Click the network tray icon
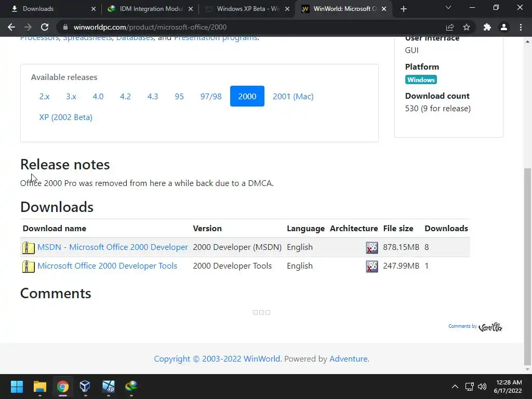Image resolution: width=532 pixels, height=399 pixels. point(469,387)
